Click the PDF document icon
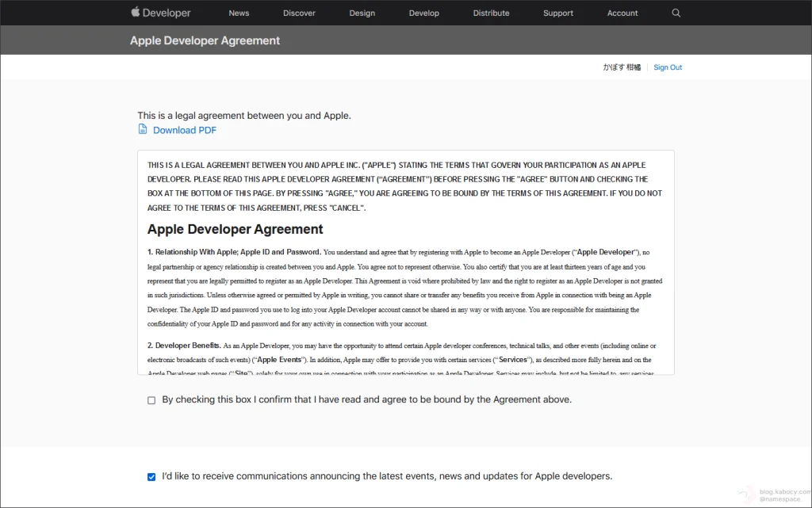The height and width of the screenshot is (508, 812). [143, 129]
